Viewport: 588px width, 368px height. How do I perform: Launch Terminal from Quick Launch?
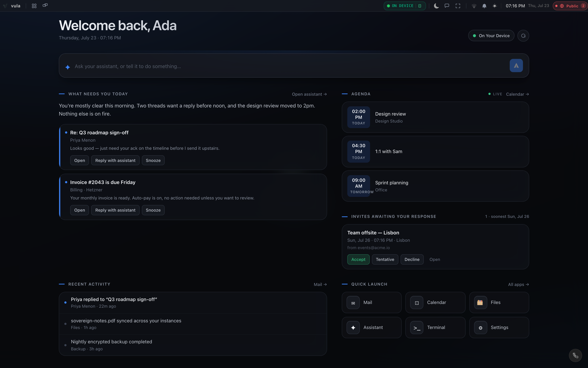point(435,328)
